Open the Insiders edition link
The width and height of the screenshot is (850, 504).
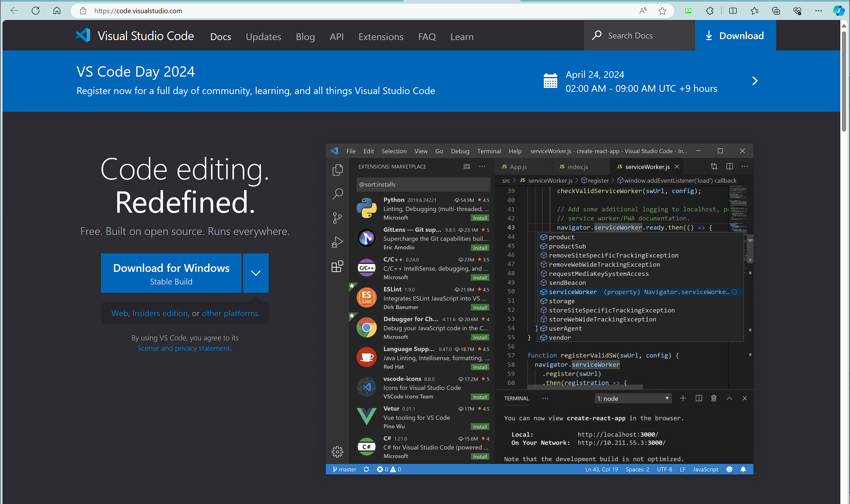pyautogui.click(x=160, y=313)
